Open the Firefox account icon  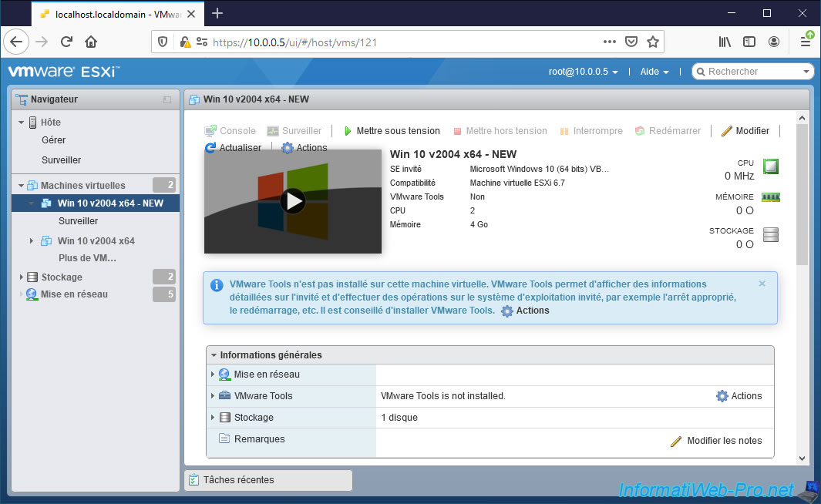click(x=774, y=42)
